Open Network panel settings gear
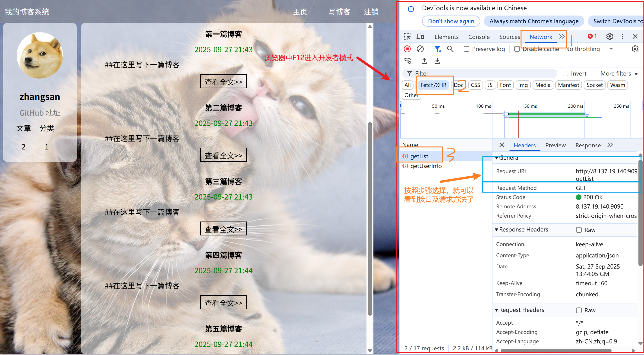644x355 pixels. (635, 49)
